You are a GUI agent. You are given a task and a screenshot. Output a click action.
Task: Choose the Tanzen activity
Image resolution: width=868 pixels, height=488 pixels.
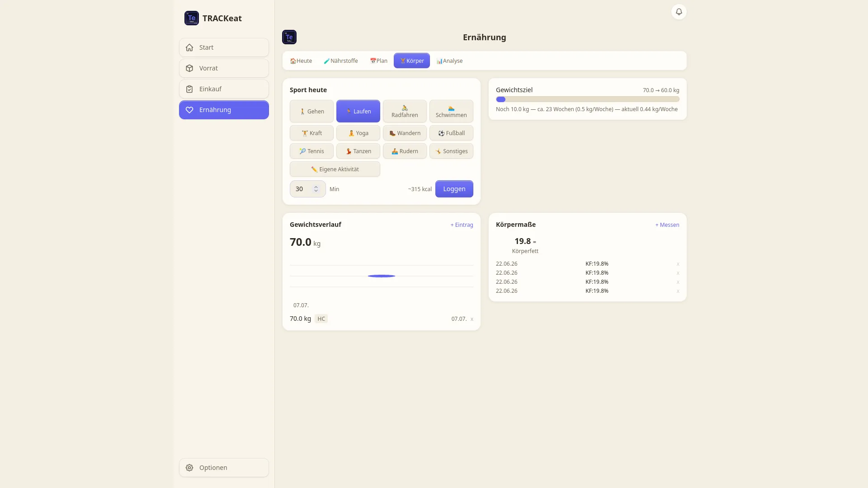pyautogui.click(x=358, y=151)
